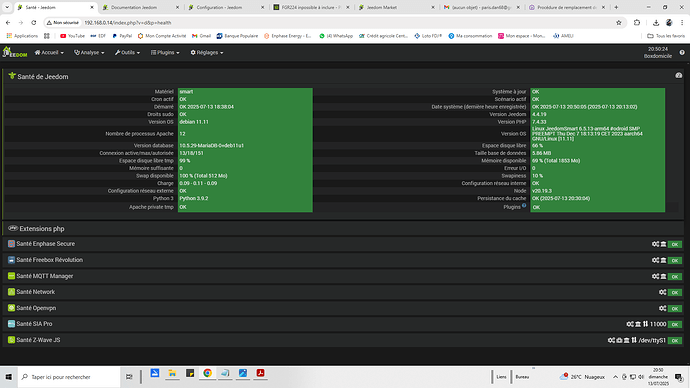Switch to the Documentation Jeedom tab
Screen dimensions: 690x388
(x=140, y=7)
